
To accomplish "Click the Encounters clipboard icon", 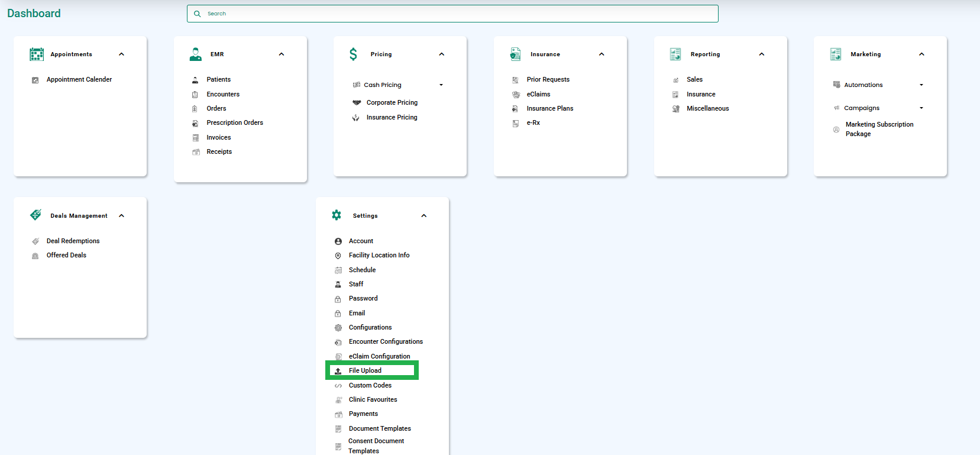I will [195, 95].
